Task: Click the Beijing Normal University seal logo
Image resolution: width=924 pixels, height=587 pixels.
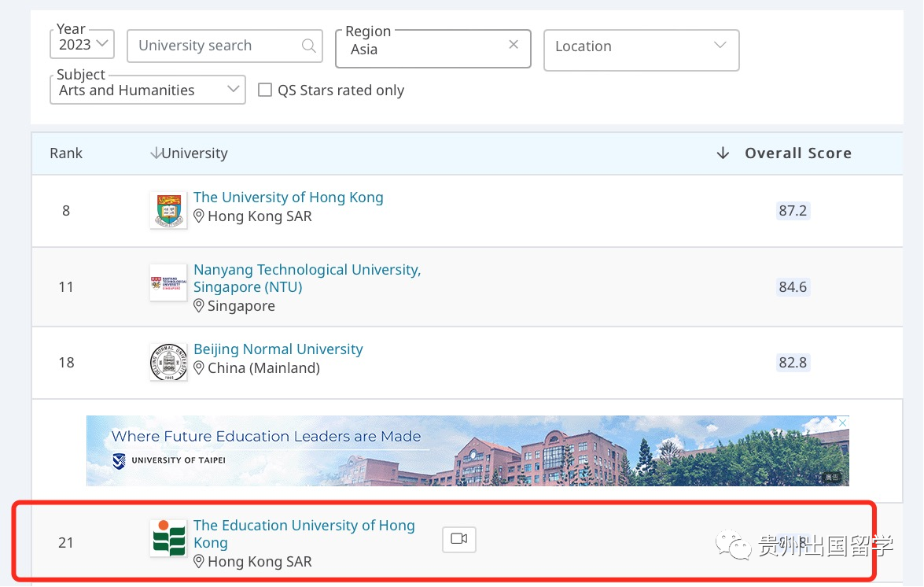Action: click(x=168, y=362)
